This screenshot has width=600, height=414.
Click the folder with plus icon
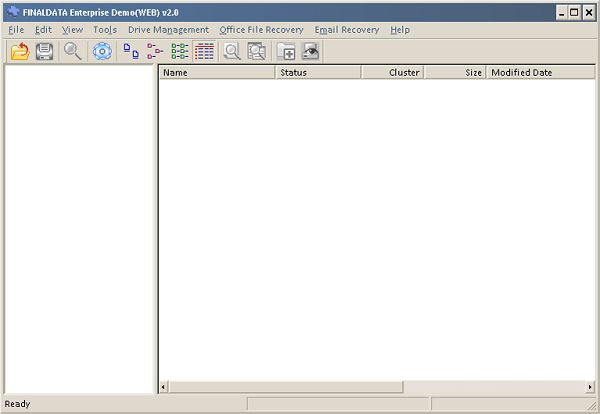click(x=286, y=51)
